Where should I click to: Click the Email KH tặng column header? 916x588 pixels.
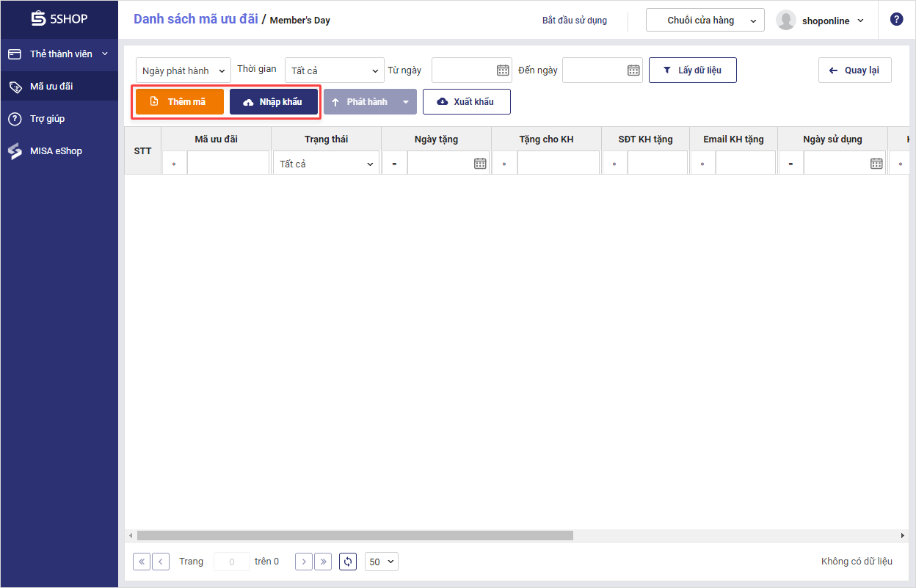click(734, 139)
